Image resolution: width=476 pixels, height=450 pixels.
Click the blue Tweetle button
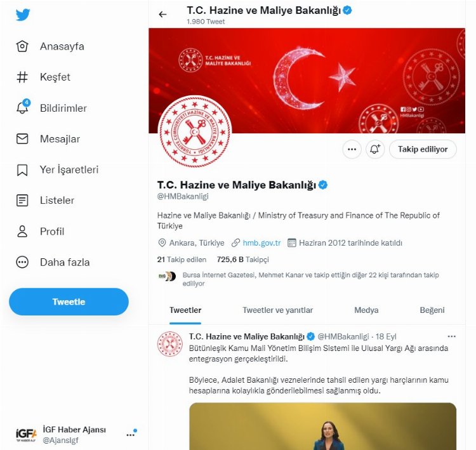pyautogui.click(x=69, y=302)
